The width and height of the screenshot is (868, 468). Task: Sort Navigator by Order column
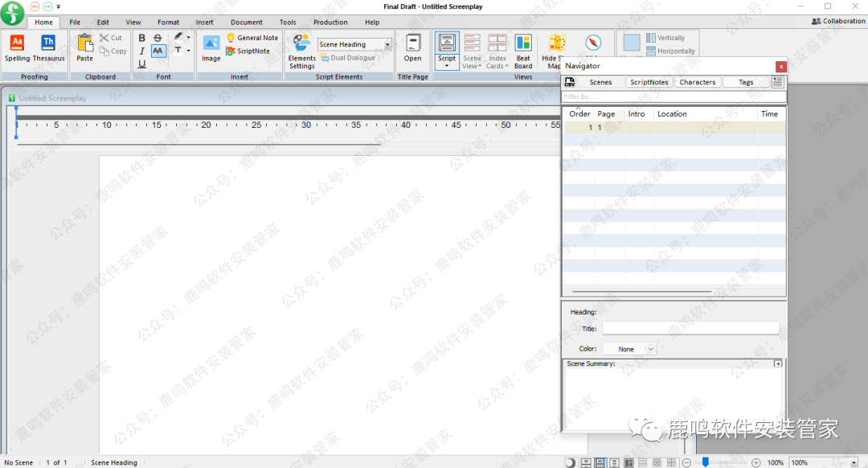pos(579,113)
